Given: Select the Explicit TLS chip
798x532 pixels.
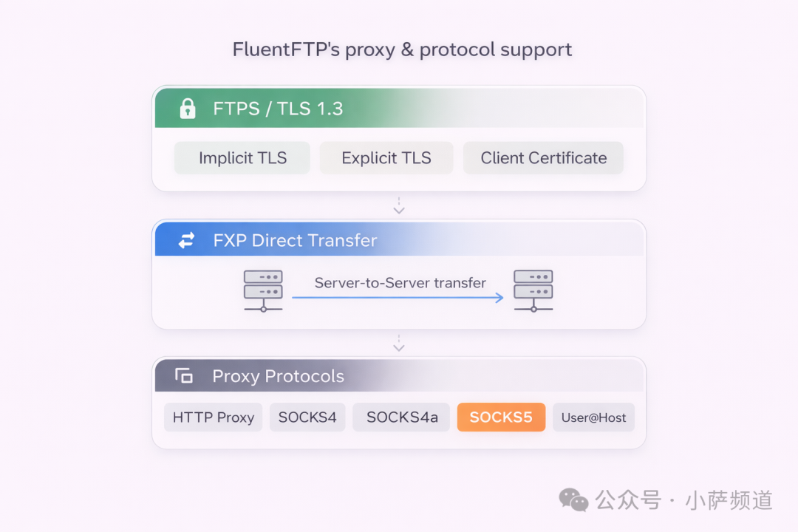Looking at the screenshot, I should click(x=386, y=158).
